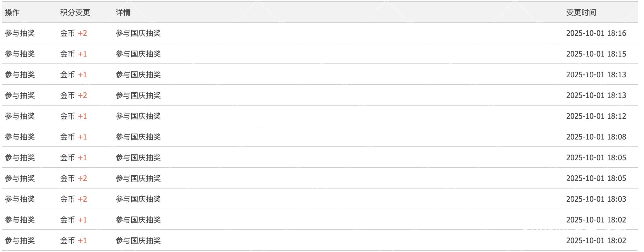Select the 详情 column header
This screenshot has height=252, width=644.
coord(123,12)
